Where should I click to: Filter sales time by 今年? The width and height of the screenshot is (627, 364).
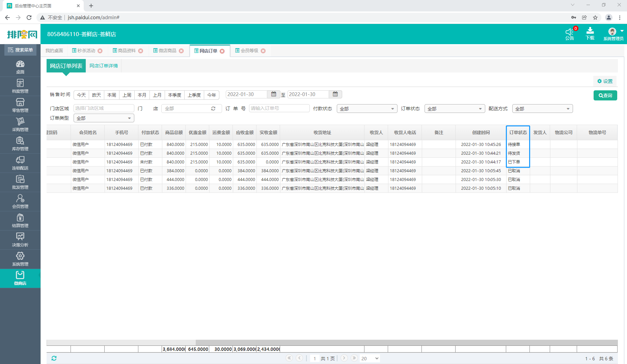coord(212,95)
